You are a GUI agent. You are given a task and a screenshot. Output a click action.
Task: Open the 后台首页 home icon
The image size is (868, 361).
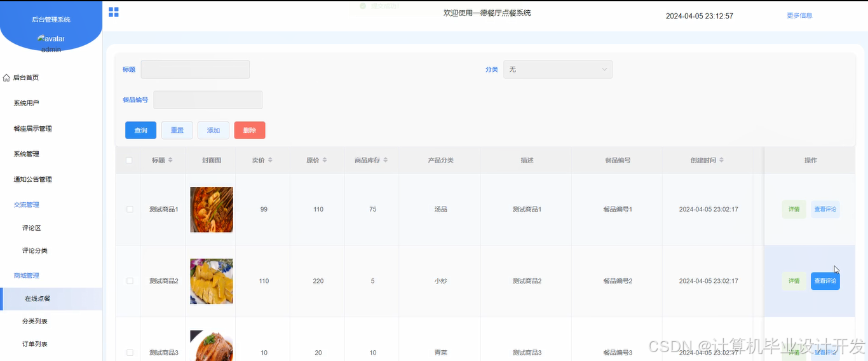coord(6,78)
